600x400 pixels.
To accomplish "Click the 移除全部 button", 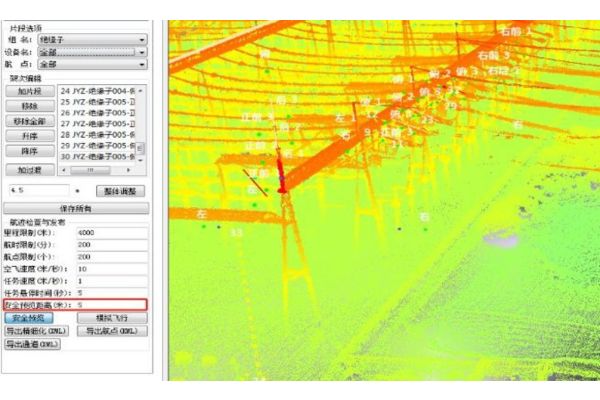I will pos(29,121).
